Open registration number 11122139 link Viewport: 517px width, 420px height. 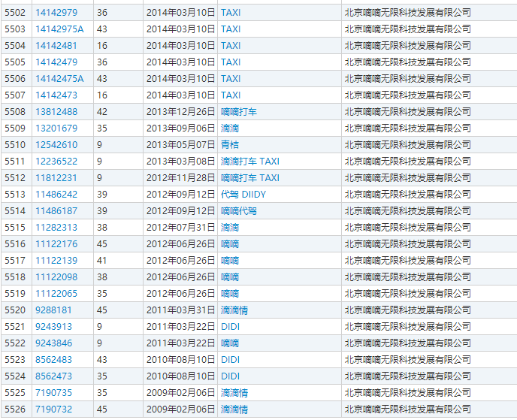click(x=56, y=261)
